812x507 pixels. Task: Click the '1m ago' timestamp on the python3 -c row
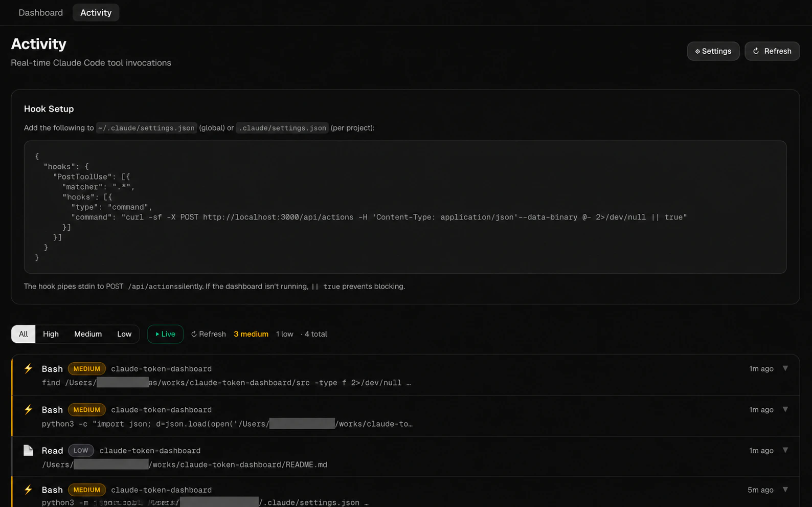pyautogui.click(x=761, y=410)
